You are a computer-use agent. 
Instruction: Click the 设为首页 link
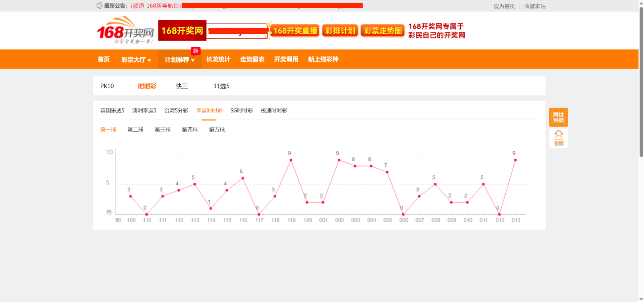(x=504, y=6)
